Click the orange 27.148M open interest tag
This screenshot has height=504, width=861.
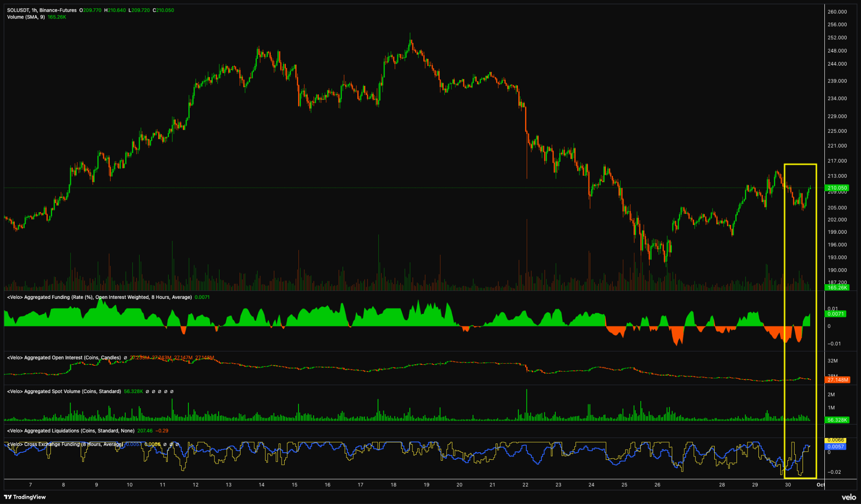pos(837,380)
